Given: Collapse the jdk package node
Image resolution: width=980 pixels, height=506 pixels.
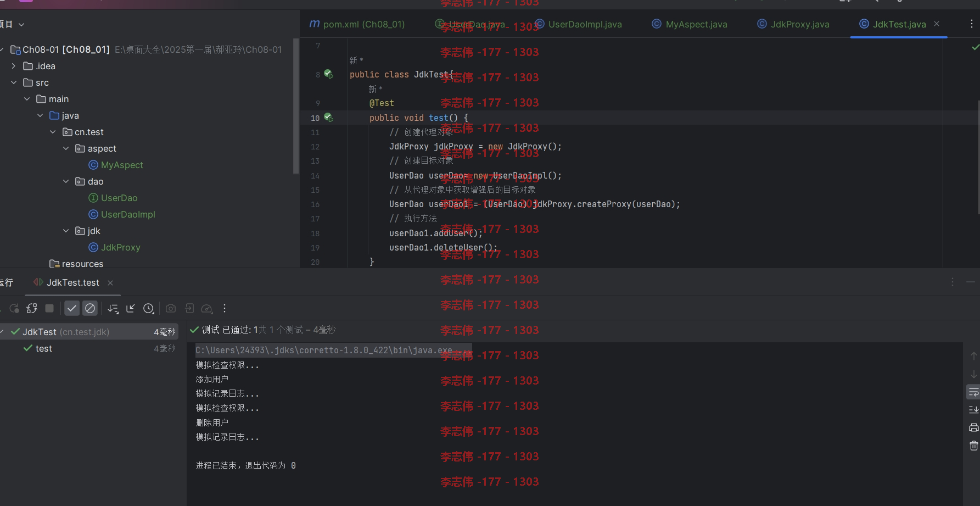Looking at the screenshot, I should (x=66, y=231).
